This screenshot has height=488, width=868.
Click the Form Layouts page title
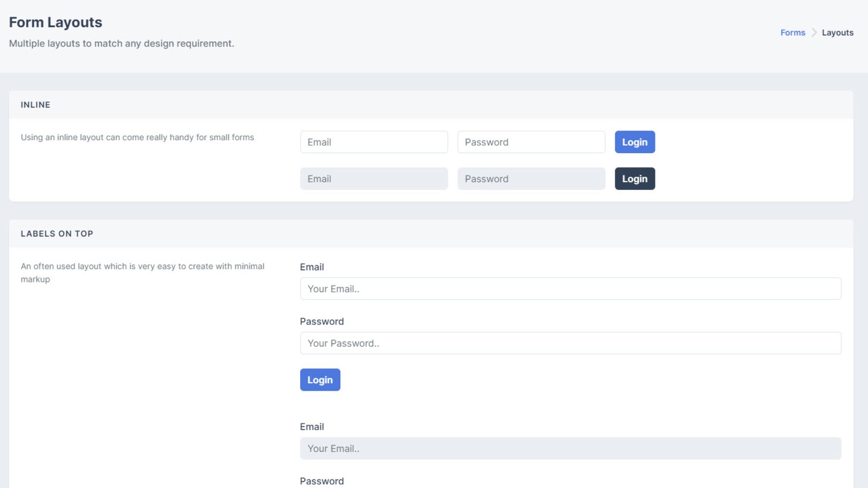point(56,22)
